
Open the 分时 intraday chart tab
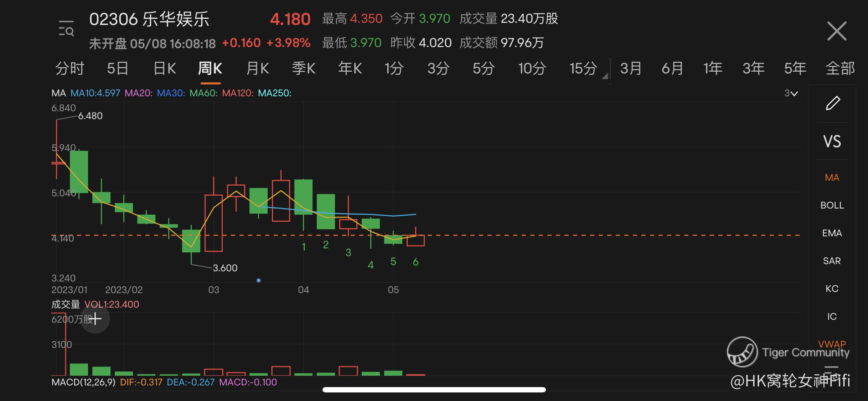point(70,68)
